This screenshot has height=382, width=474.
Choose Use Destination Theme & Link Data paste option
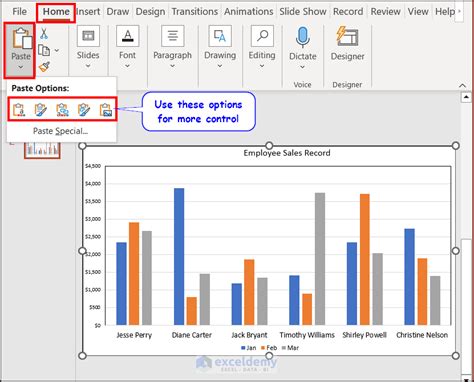pyautogui.click(x=62, y=110)
